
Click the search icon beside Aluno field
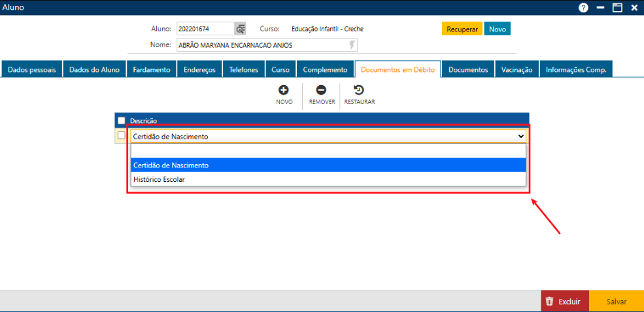pyautogui.click(x=241, y=29)
